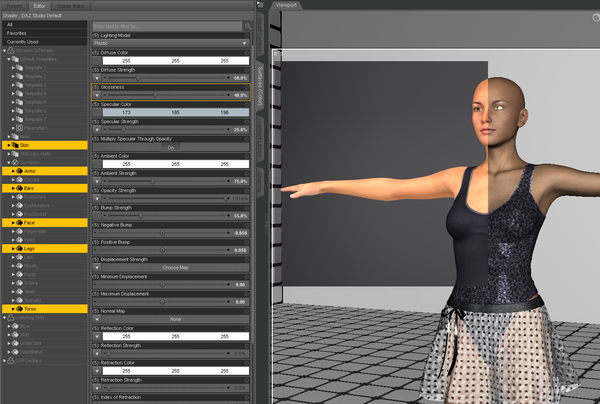This screenshot has width=600, height=404.
Task: Click the Cornea surface icon
Action: click(19, 180)
